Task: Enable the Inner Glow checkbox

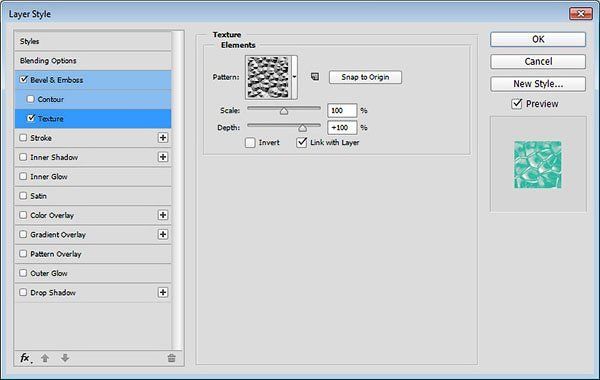Action: [23, 176]
